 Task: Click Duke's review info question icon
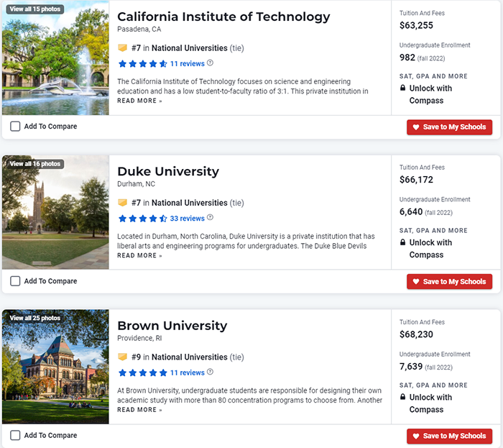click(211, 218)
